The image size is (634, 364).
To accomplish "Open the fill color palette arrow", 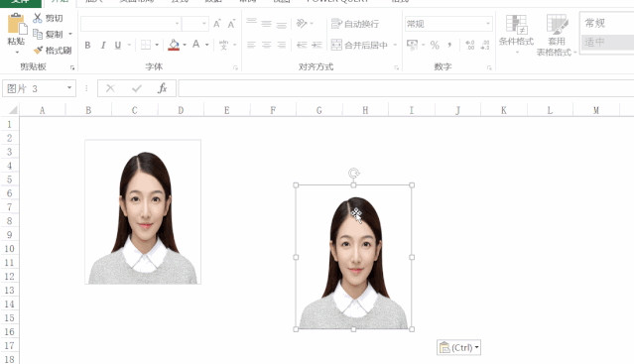I will tap(185, 45).
